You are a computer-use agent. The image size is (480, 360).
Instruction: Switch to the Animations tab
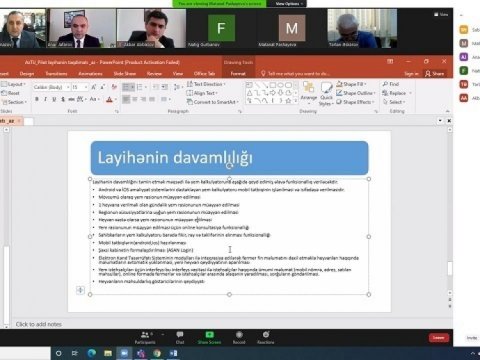[x=90, y=73]
